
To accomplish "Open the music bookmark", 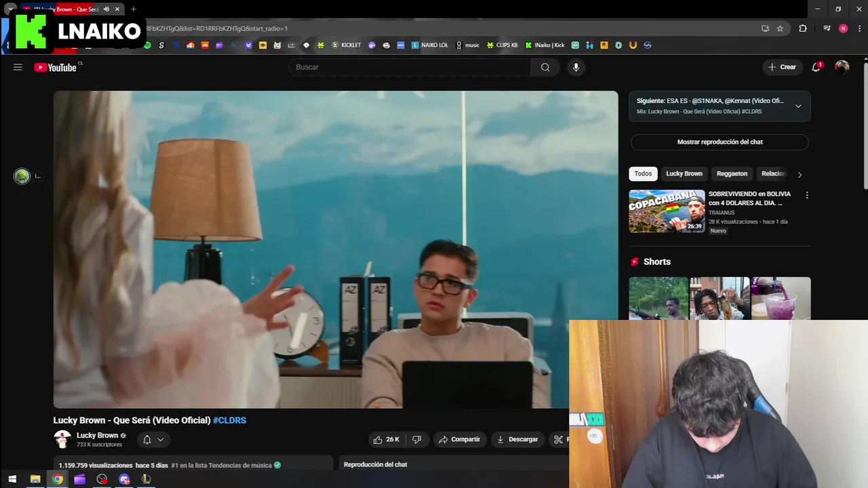I will [467, 45].
